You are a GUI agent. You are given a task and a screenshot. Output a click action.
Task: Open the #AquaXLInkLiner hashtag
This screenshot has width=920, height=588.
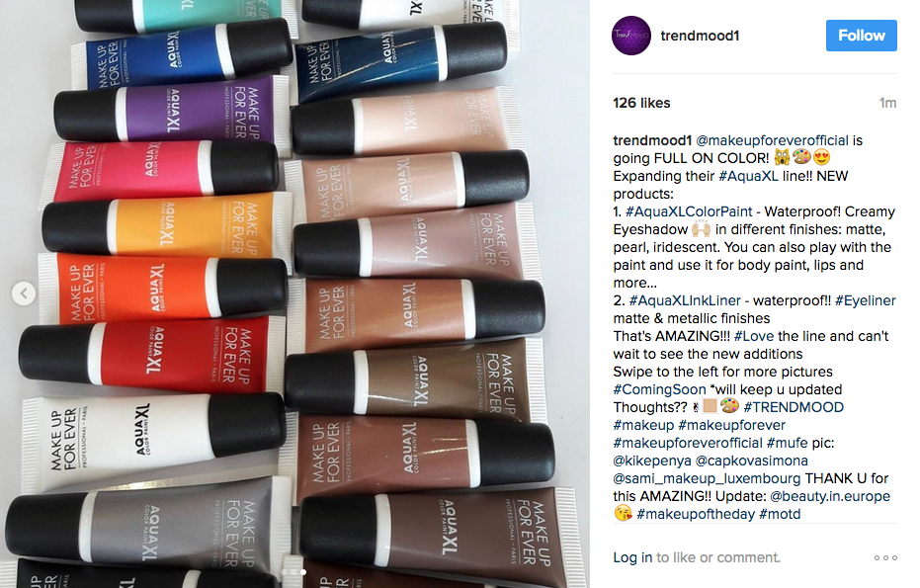pyautogui.click(x=685, y=300)
